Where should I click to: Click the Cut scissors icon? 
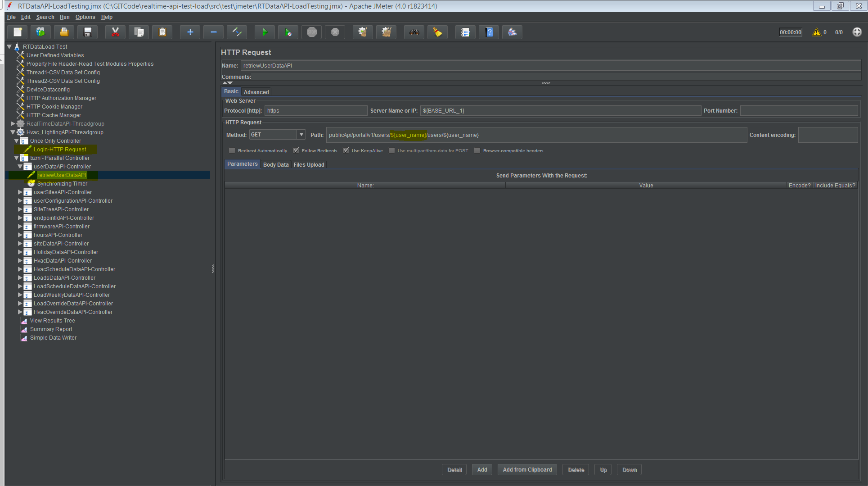(115, 32)
